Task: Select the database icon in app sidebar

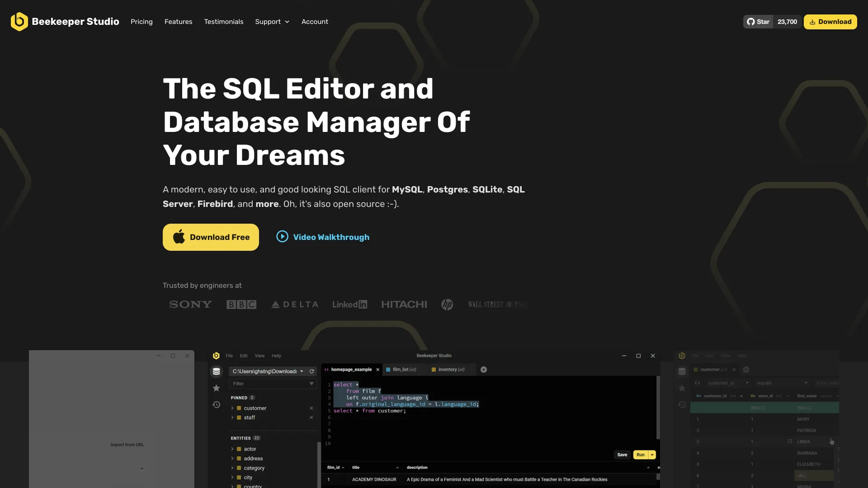Action: click(217, 371)
